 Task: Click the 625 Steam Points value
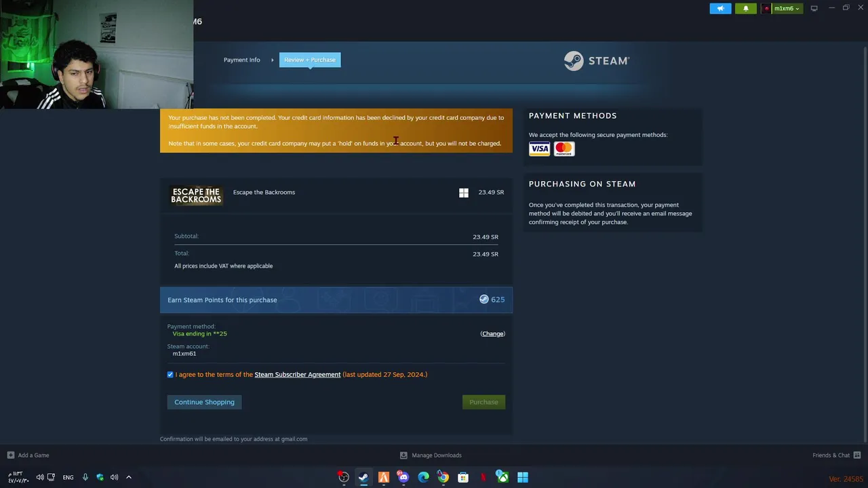point(498,300)
